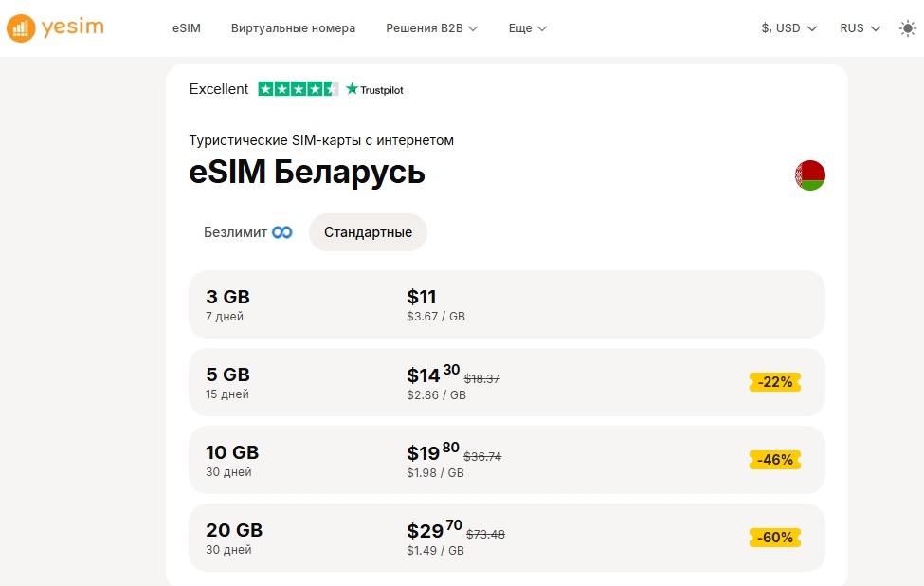
Task: Click the -60% discount badge
Action: [x=775, y=538]
